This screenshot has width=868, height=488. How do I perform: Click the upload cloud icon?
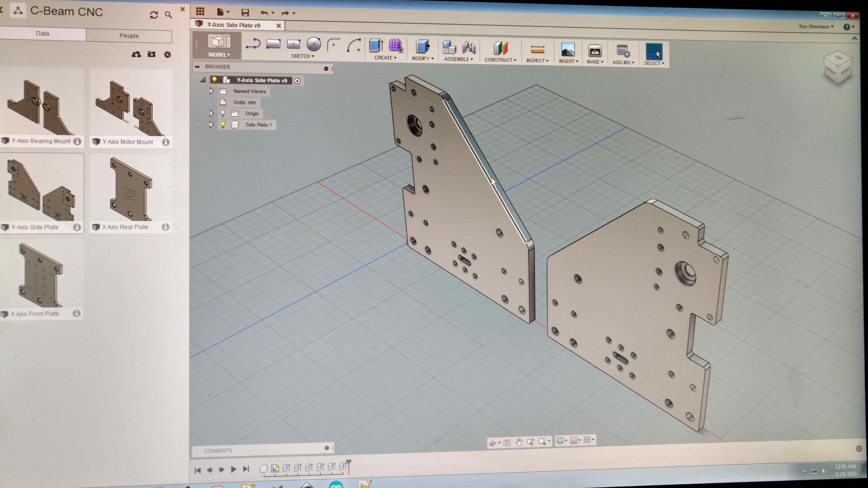click(136, 54)
